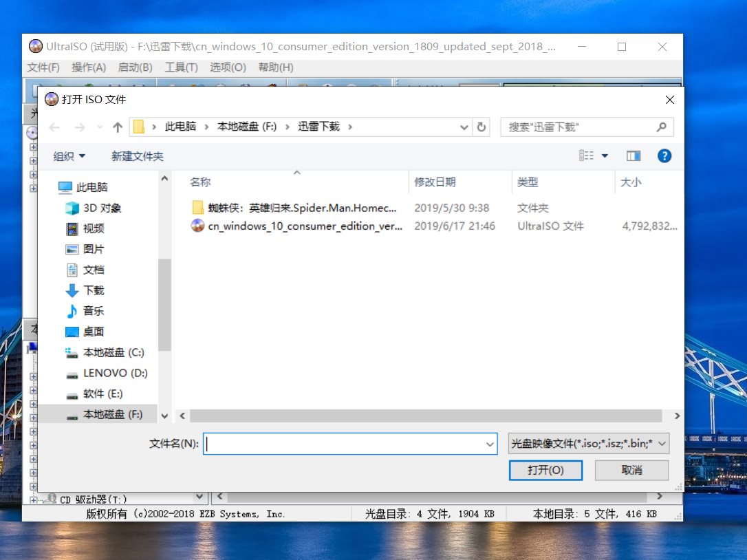Image resolution: width=747 pixels, height=560 pixels.
Task: Open the 组织 dropdown menu
Action: (x=69, y=156)
